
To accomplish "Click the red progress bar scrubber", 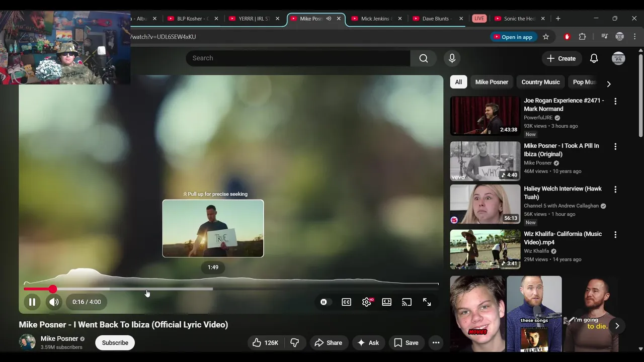I will pos(53,289).
